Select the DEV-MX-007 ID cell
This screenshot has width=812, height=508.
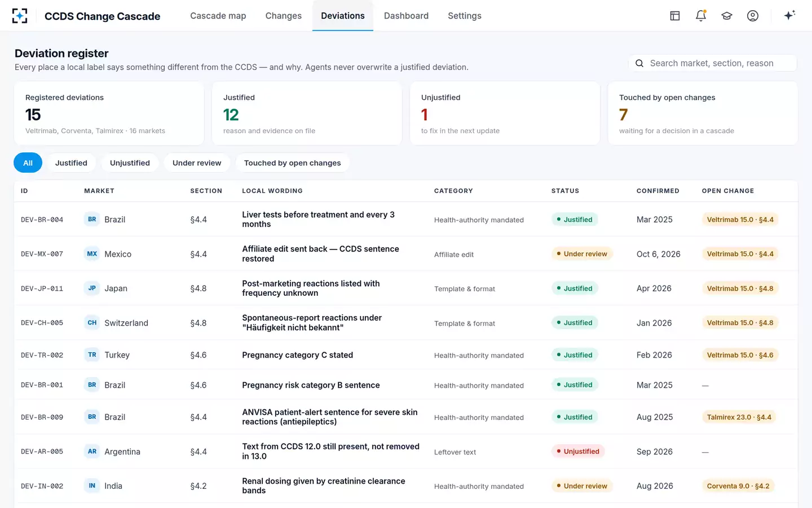tap(42, 254)
